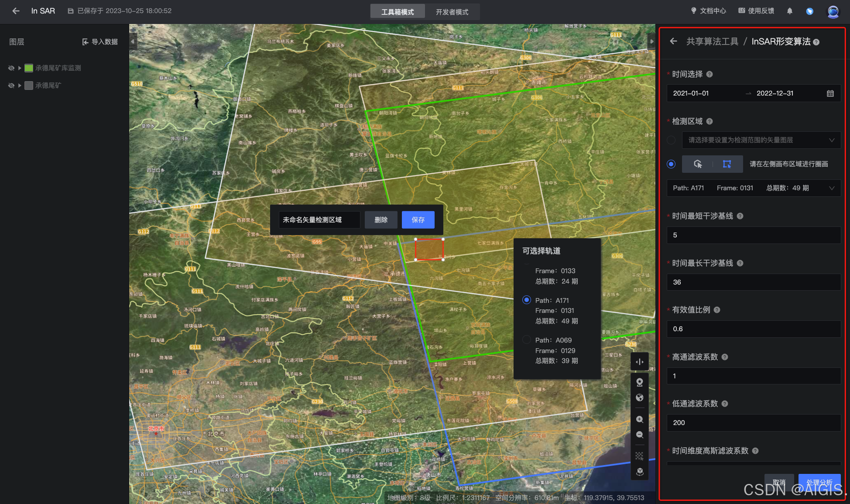
Task: Switch to 工具箱模式 tab
Action: click(398, 12)
